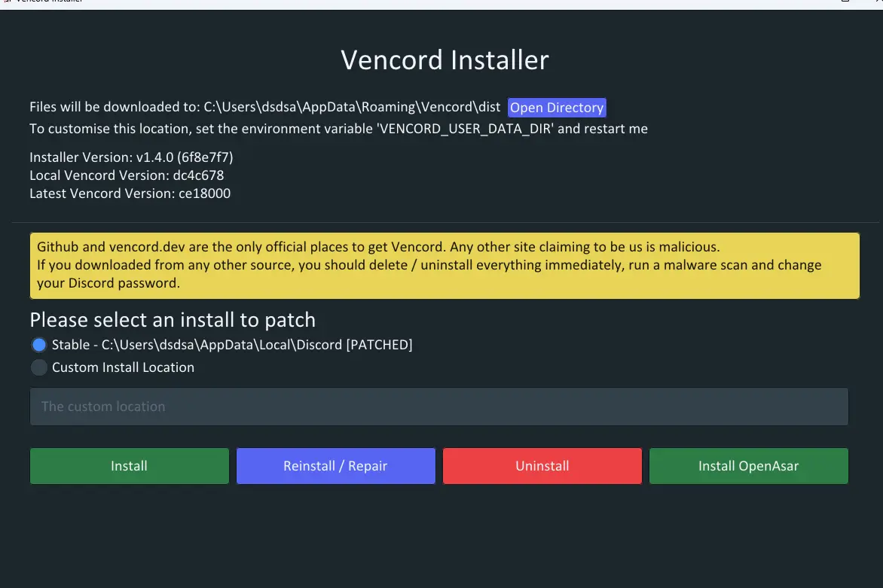Image resolution: width=883 pixels, height=588 pixels.
Task: Click 'Installer Version: v1.4.0 (6f8e7f7)' text
Action: tap(131, 157)
